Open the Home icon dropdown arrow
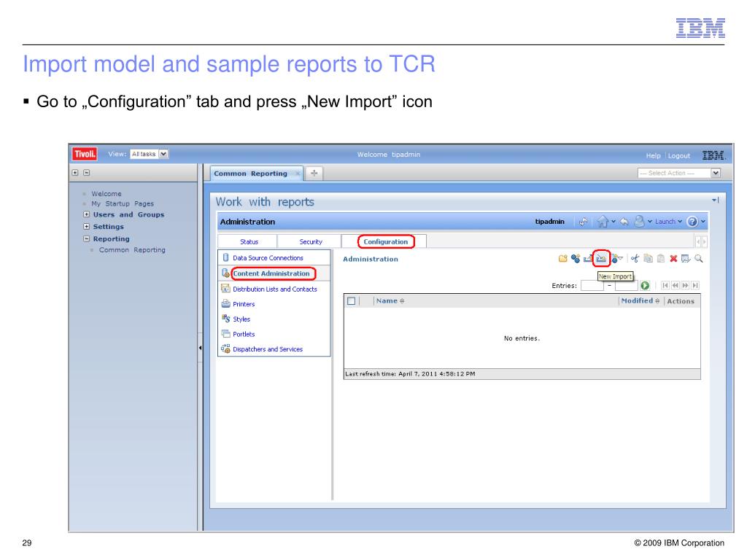The width and height of the screenshot is (747, 560). (613, 222)
